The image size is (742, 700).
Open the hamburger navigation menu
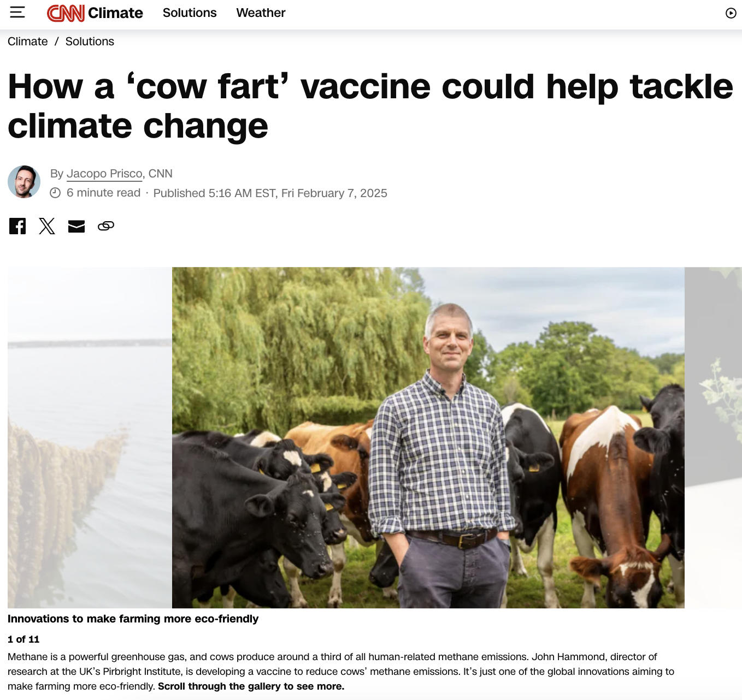tap(17, 12)
